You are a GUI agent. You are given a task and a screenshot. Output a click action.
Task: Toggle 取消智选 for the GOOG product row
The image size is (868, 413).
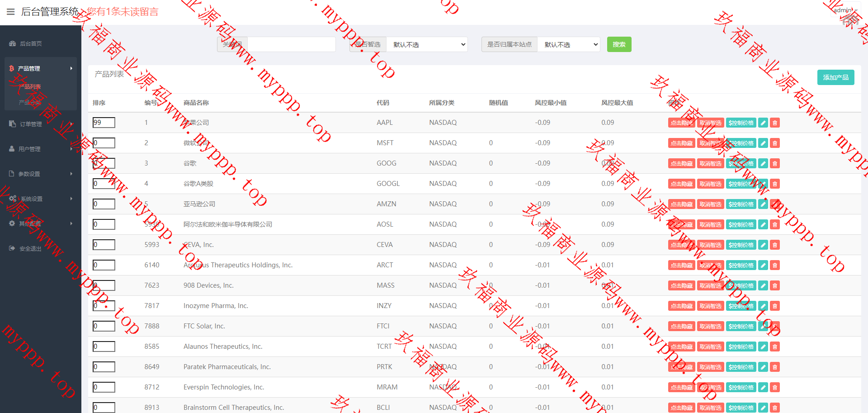click(710, 164)
